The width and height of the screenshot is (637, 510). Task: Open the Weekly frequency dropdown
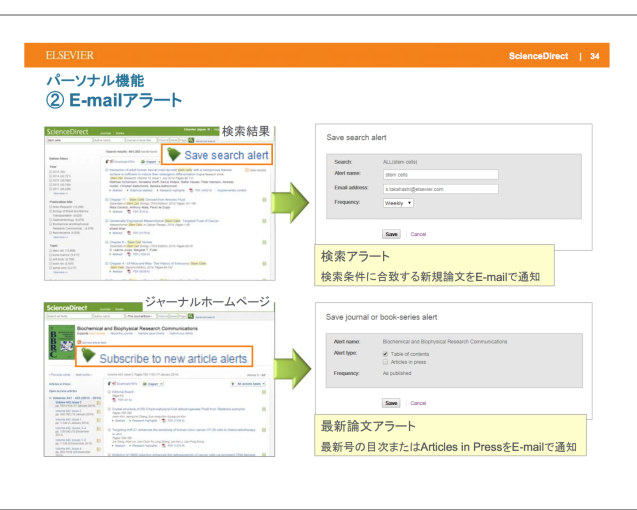point(398,203)
